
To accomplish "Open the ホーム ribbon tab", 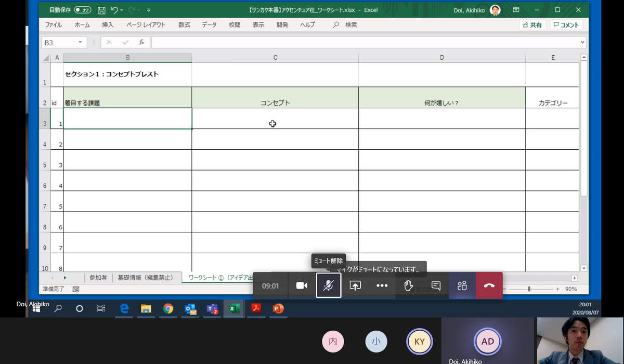I will coord(82,24).
